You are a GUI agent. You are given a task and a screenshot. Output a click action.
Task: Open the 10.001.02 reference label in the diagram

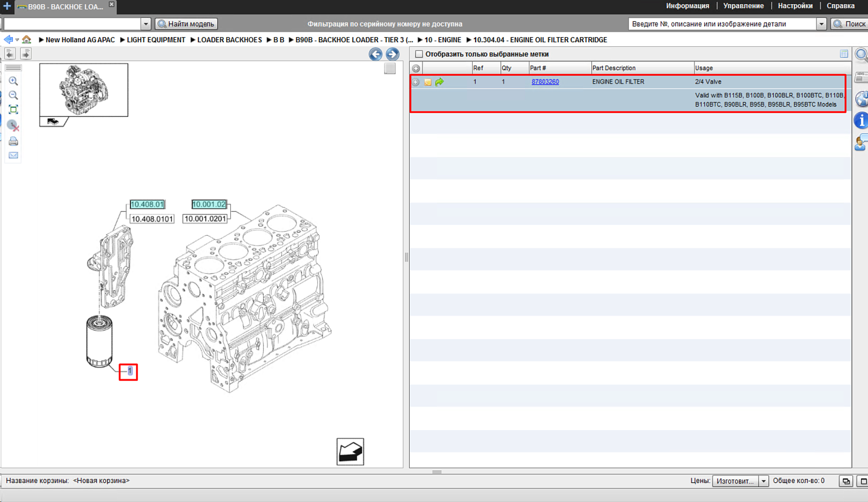(209, 204)
